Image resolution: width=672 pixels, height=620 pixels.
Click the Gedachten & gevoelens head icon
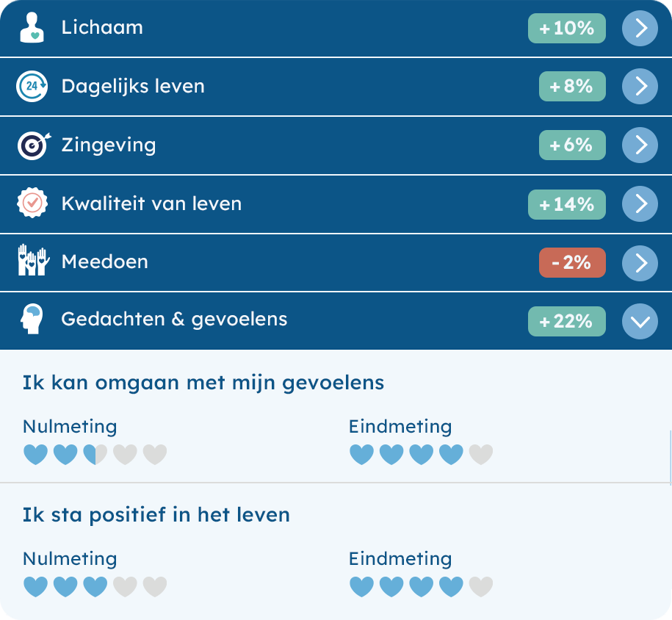[32, 319]
